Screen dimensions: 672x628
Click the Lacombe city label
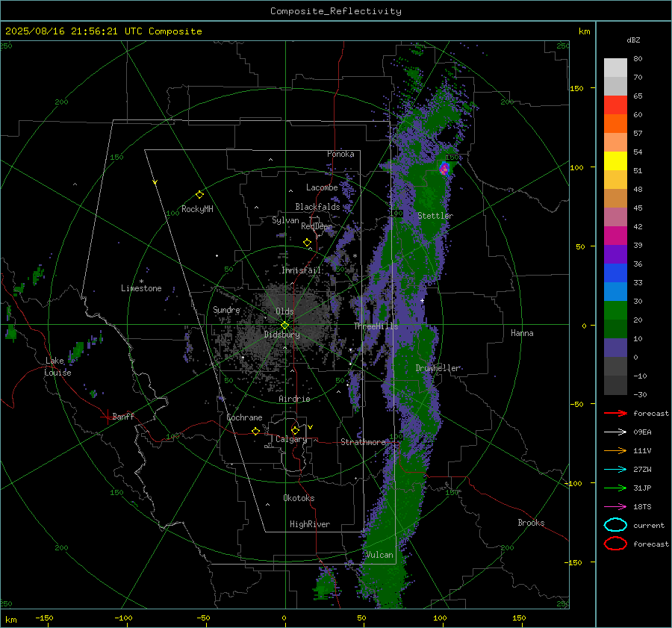click(x=322, y=187)
